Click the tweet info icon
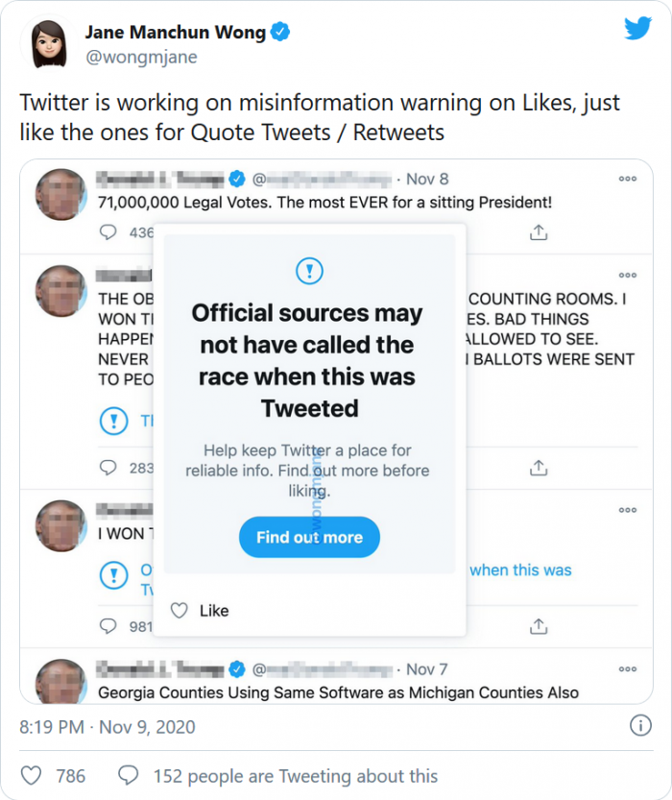 639,725
